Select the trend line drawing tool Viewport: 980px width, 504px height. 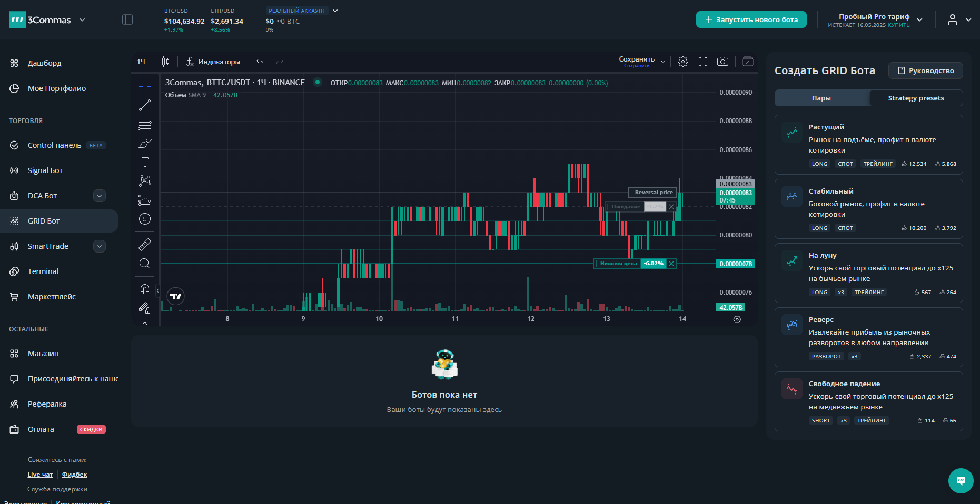145,105
